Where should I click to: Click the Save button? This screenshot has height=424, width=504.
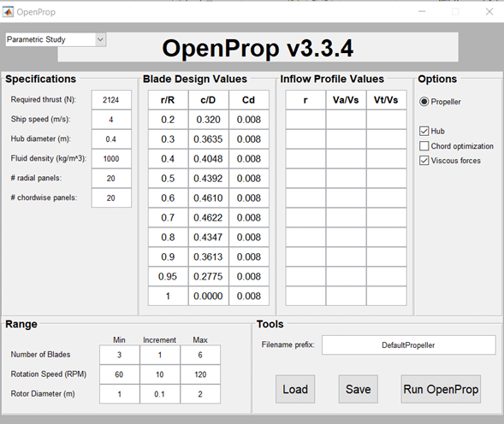pyautogui.click(x=358, y=389)
